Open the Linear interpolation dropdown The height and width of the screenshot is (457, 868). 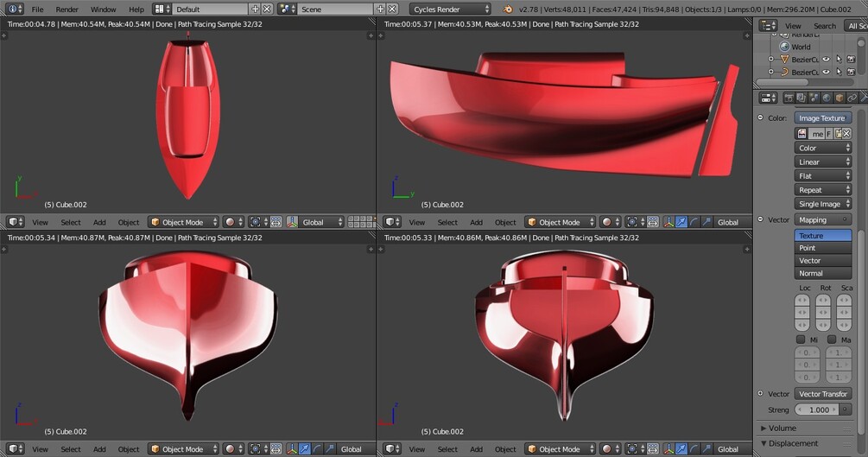(x=823, y=162)
